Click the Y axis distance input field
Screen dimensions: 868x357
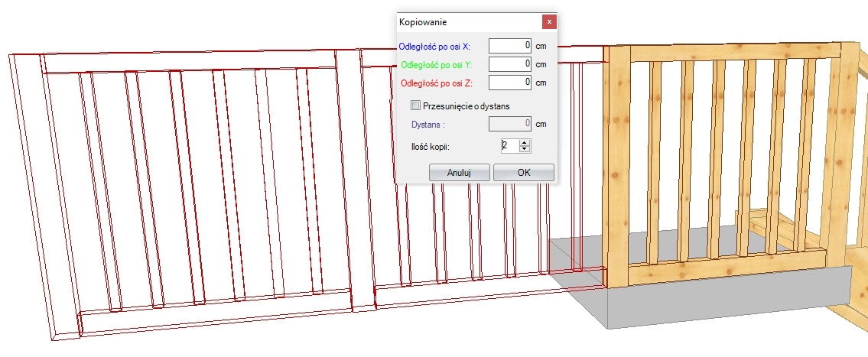click(x=510, y=64)
